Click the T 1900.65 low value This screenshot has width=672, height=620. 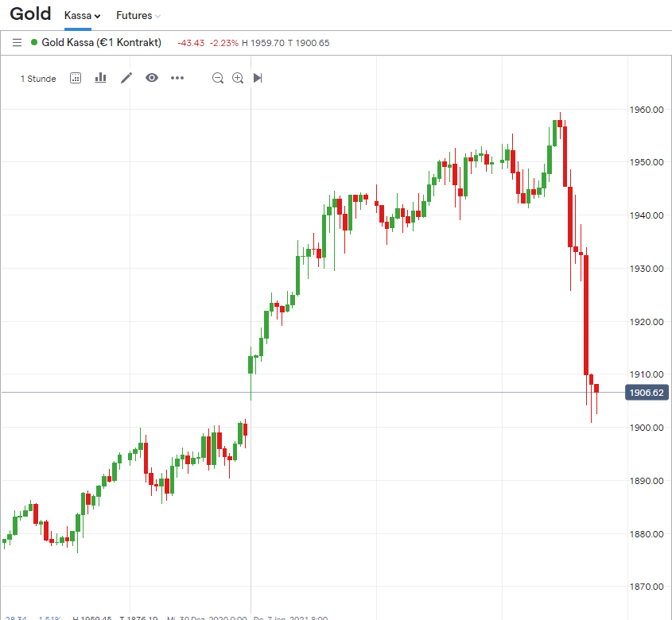pyautogui.click(x=309, y=43)
